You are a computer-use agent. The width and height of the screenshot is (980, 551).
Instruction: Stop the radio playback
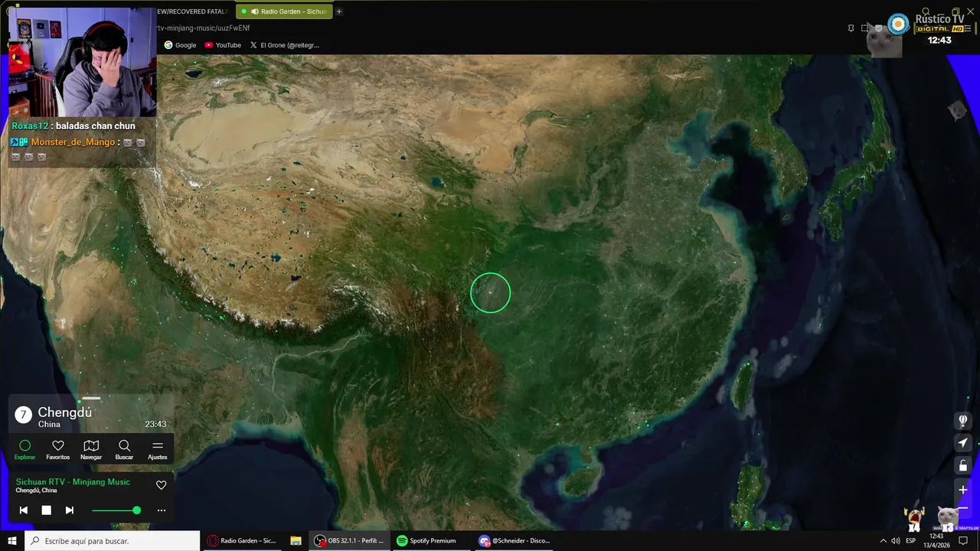pyautogui.click(x=46, y=510)
